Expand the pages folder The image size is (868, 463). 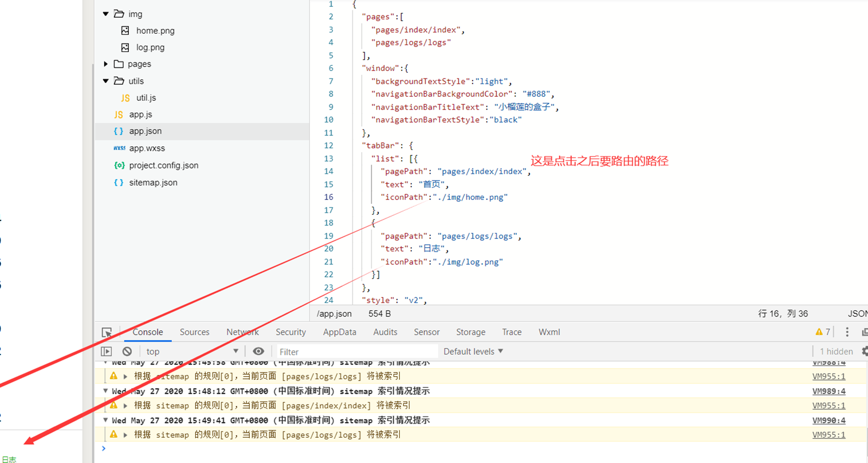[106, 64]
